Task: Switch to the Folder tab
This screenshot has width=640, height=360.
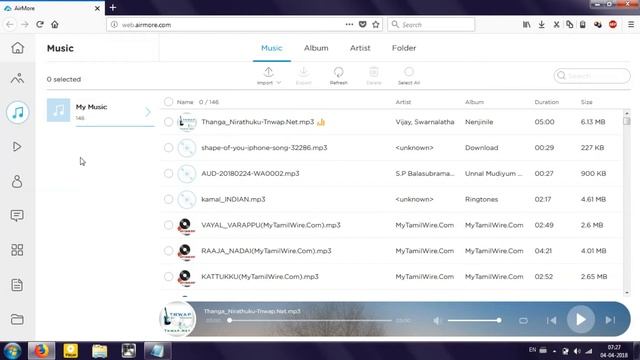Action: click(x=404, y=48)
